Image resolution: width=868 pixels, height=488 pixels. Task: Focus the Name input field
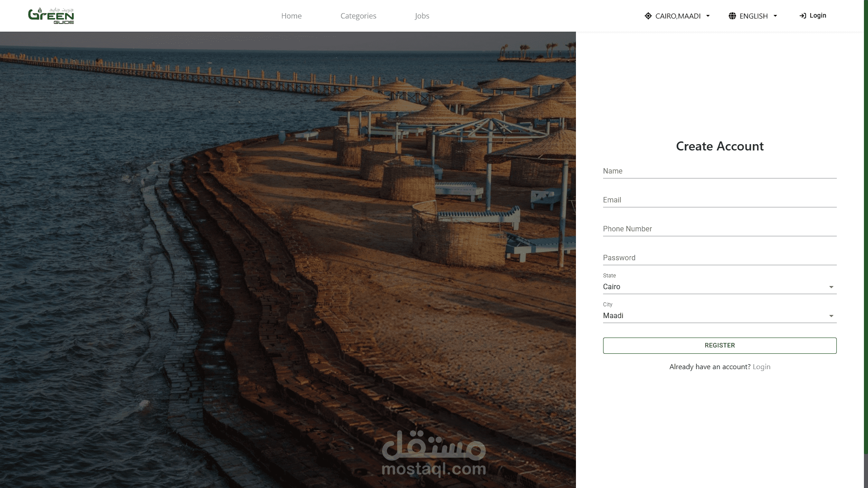pos(719,171)
